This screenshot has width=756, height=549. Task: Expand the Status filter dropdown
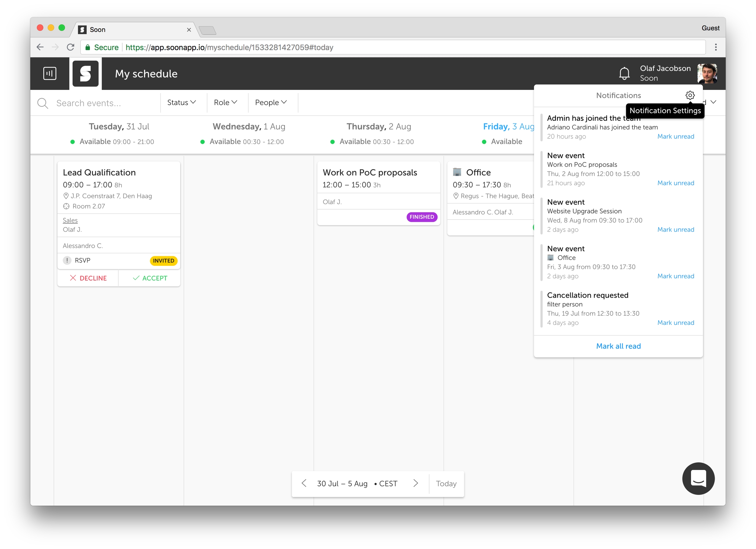point(181,103)
